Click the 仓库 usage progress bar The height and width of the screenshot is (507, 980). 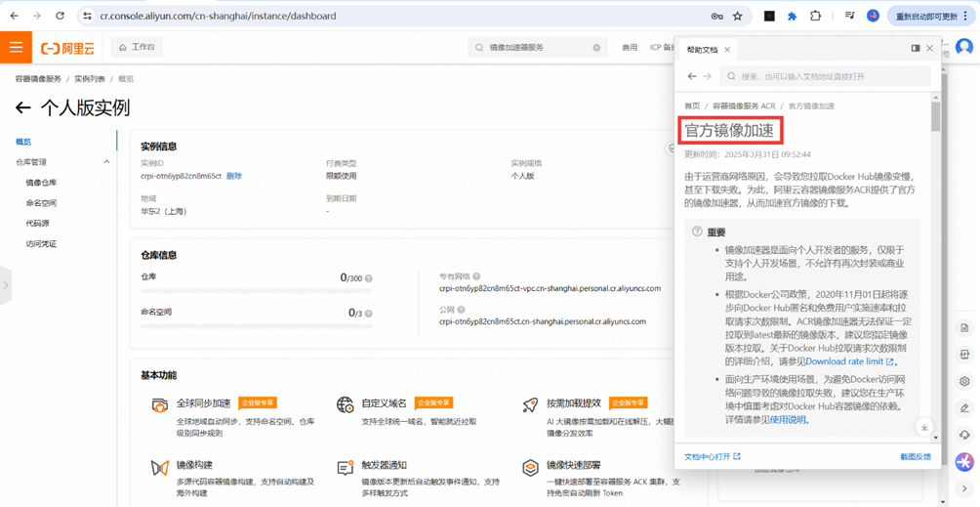[x=257, y=291]
